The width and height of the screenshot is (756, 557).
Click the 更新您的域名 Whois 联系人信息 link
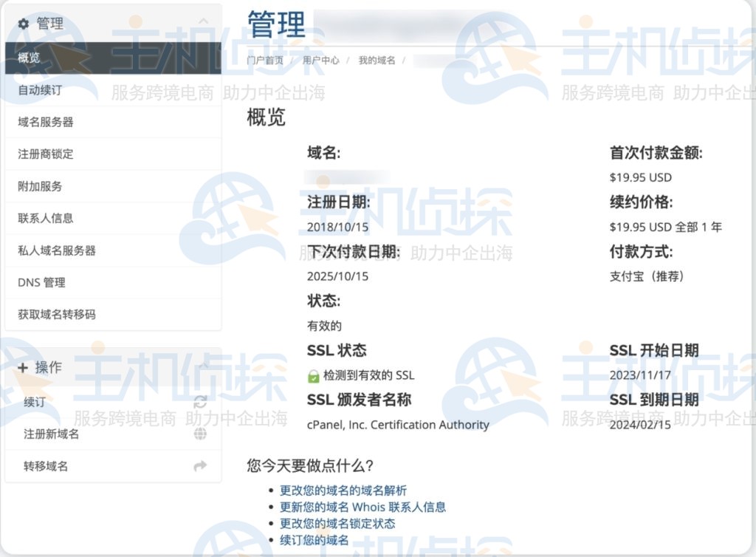(x=362, y=507)
